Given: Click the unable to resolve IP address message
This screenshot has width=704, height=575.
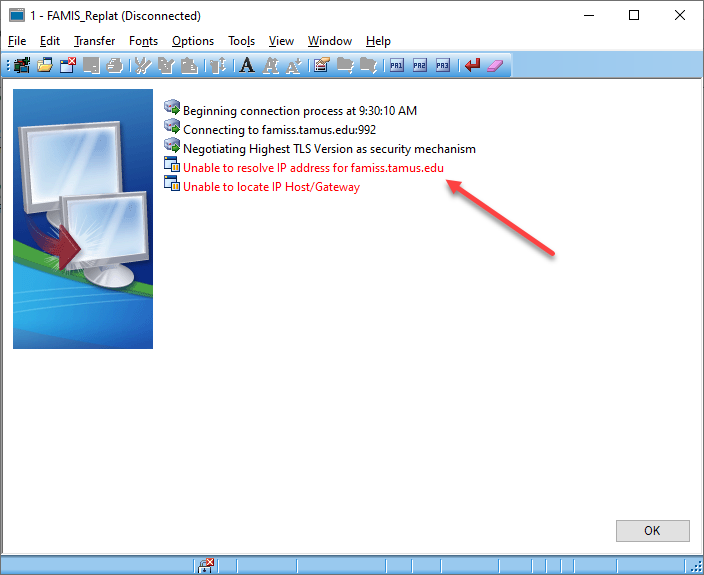Looking at the screenshot, I should click(313, 167).
